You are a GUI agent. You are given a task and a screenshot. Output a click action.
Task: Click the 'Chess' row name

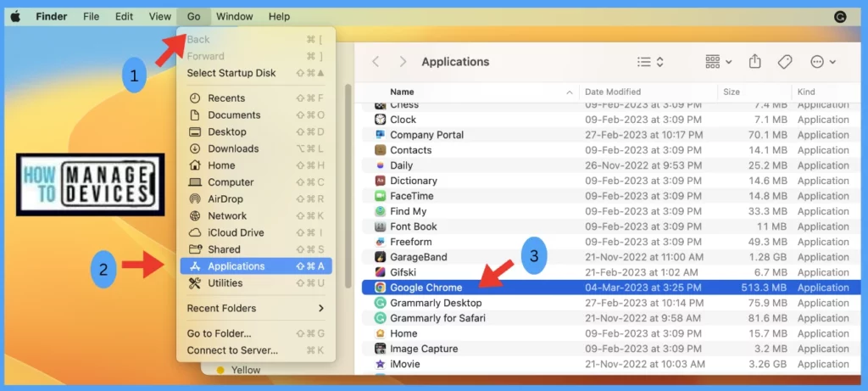coord(404,105)
